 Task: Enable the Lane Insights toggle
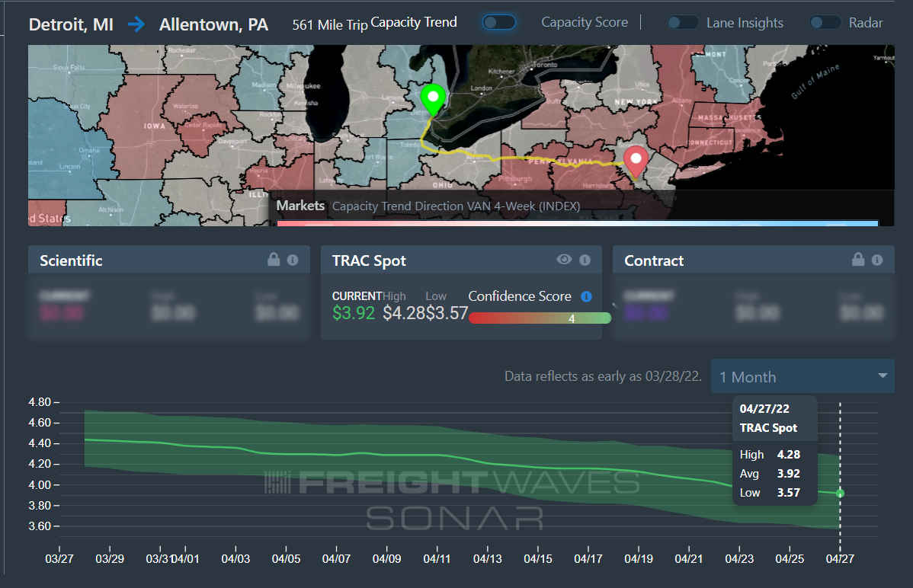click(682, 23)
